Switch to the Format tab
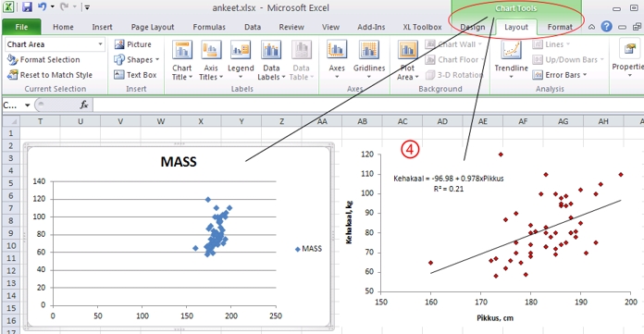Image resolution: width=644 pixels, height=334 pixels. [560, 27]
